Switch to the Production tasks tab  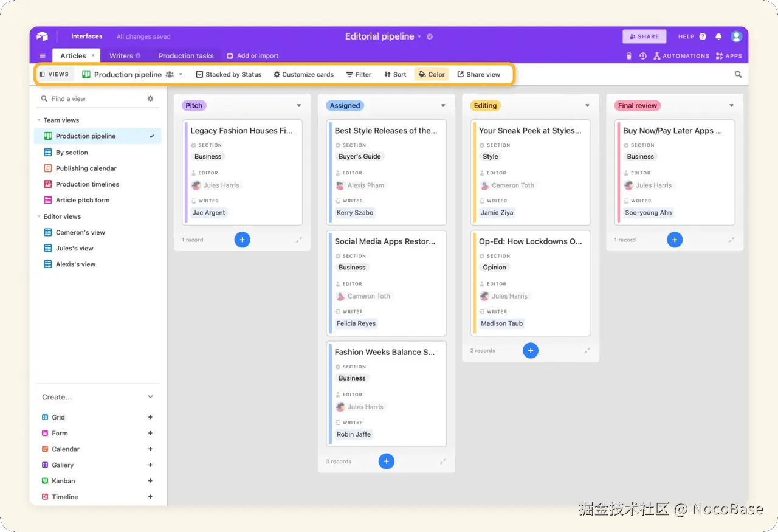coord(186,55)
